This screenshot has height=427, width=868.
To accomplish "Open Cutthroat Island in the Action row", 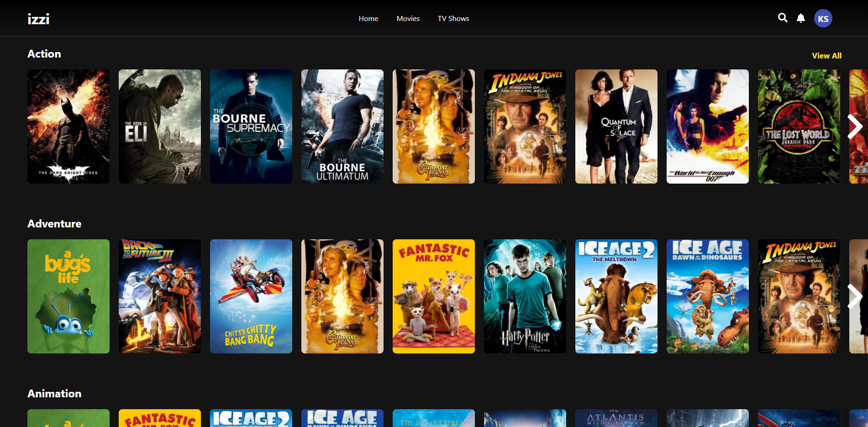I will click(434, 127).
